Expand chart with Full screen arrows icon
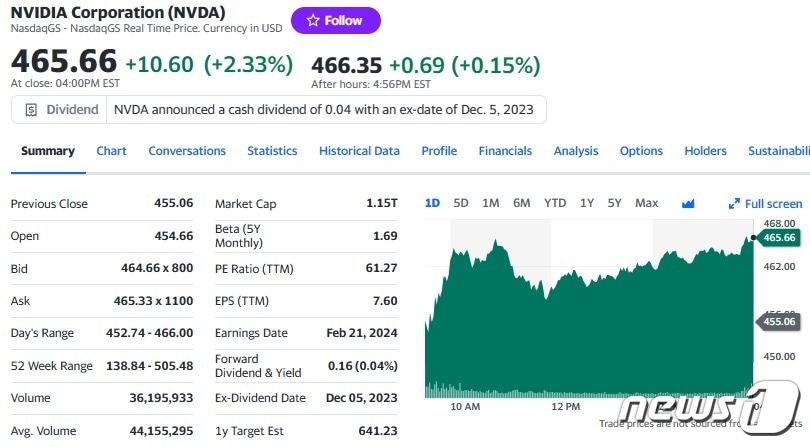Image resolution: width=810 pixels, height=447 pixels. click(734, 203)
